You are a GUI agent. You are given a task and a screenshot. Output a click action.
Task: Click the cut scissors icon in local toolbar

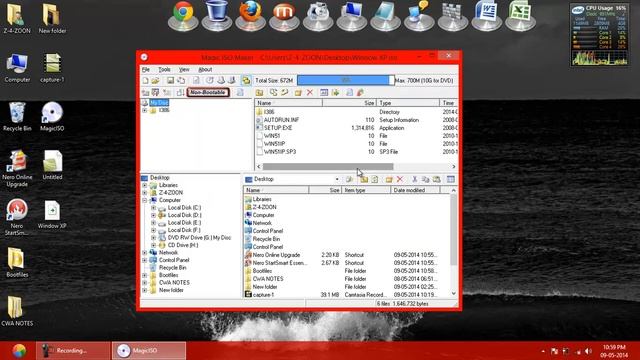point(415,179)
